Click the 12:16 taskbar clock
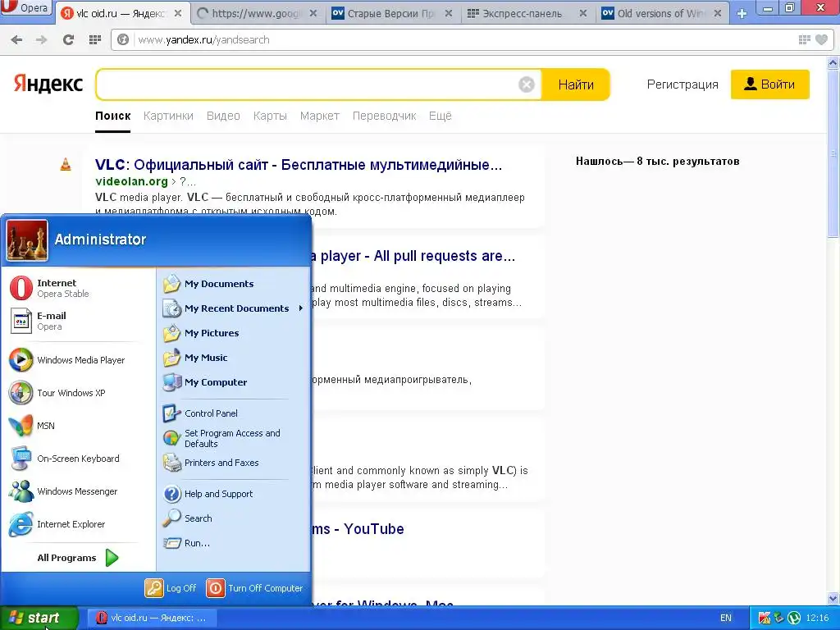Image resolution: width=840 pixels, height=630 pixels. click(818, 618)
